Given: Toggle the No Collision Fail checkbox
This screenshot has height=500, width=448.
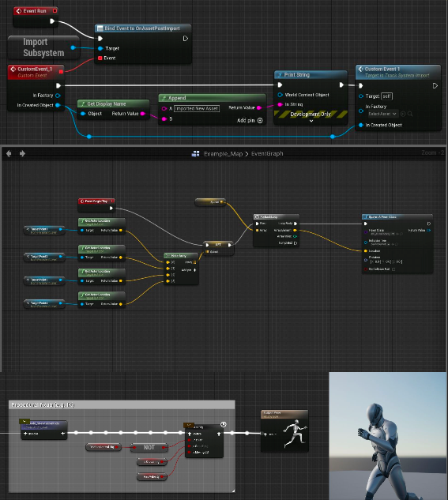Looking at the screenshot, I should coord(393,269).
